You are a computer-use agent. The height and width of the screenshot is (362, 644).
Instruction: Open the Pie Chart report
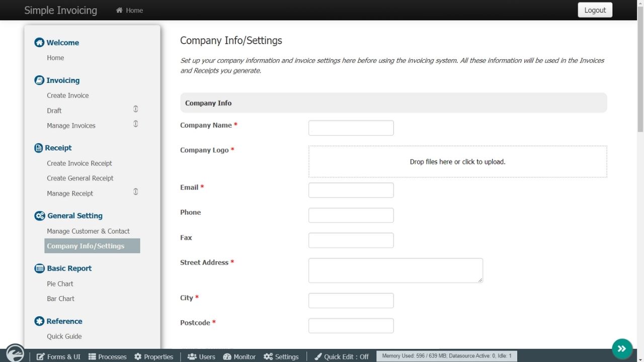pyautogui.click(x=60, y=284)
